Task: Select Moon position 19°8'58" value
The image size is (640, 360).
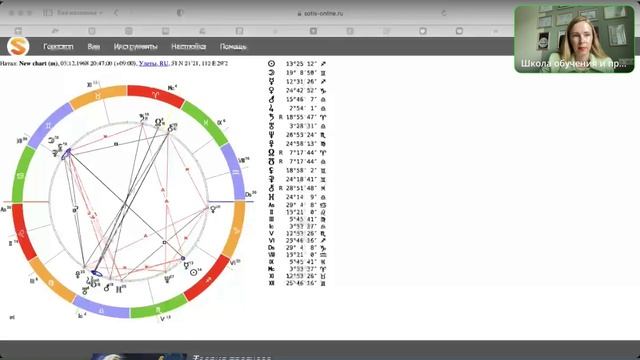Action: (301, 73)
